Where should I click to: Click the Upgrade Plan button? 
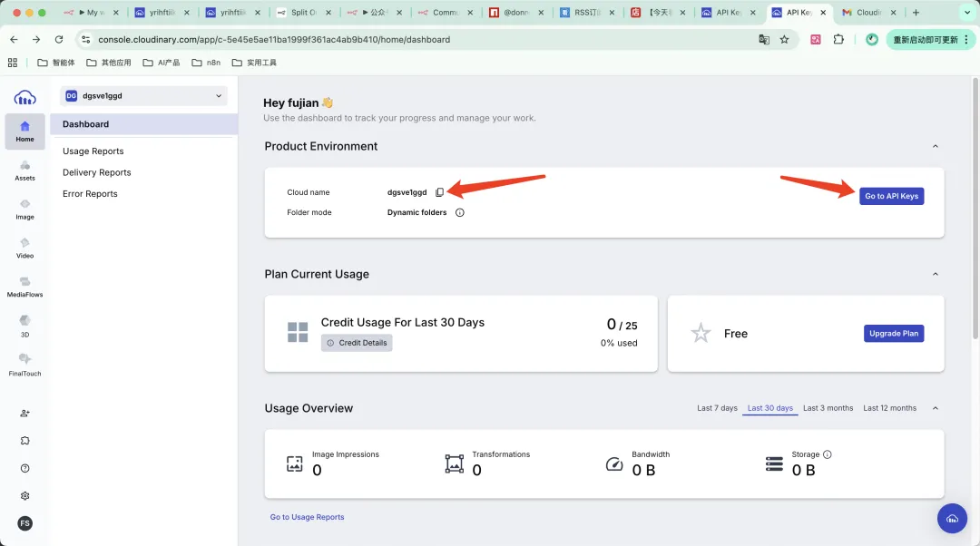[893, 334]
